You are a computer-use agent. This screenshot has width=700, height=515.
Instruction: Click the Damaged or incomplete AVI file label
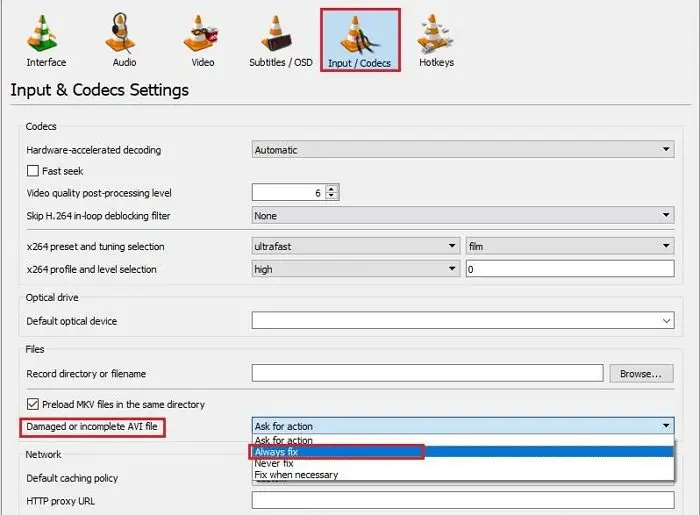point(92,427)
